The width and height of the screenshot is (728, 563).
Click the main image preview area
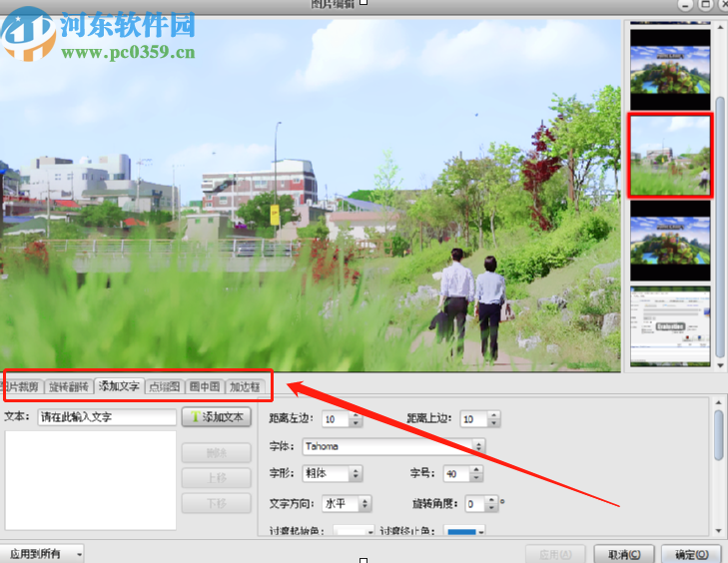311,195
